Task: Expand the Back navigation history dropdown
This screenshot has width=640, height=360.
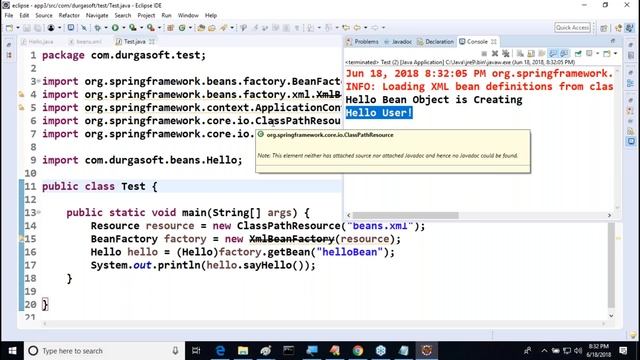Action: click(365, 28)
